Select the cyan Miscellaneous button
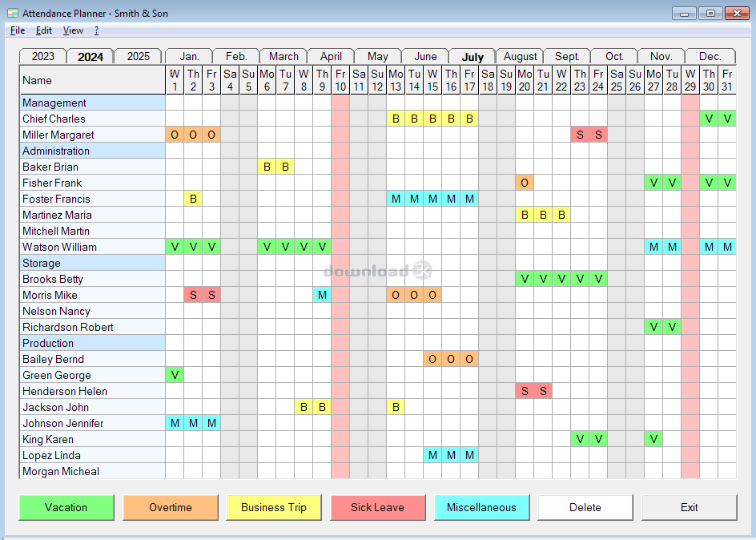The height and width of the screenshot is (540, 756). (x=481, y=507)
